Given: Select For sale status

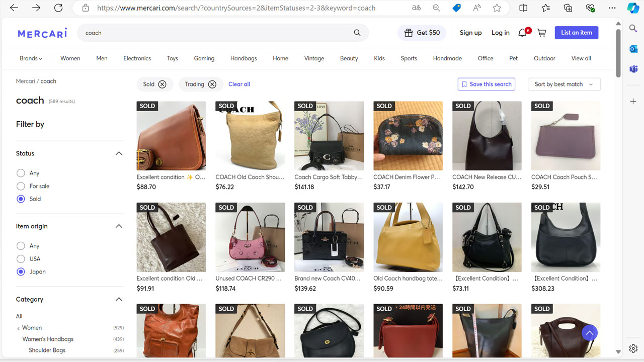Looking at the screenshot, I should click(x=21, y=186).
